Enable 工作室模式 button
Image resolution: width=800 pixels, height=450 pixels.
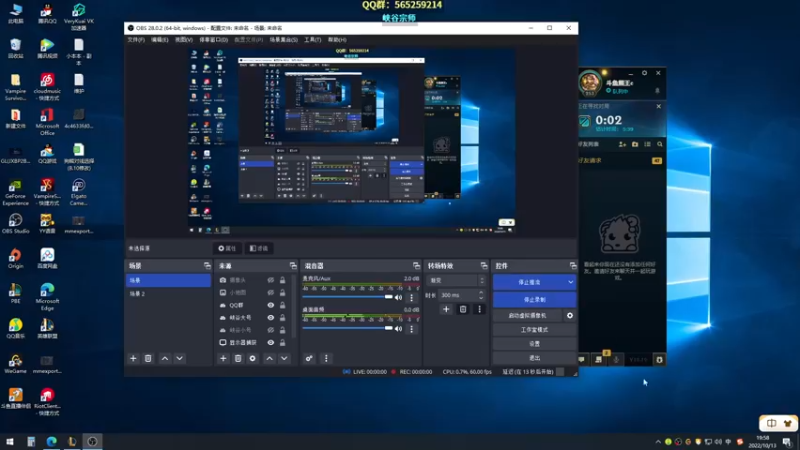point(534,330)
